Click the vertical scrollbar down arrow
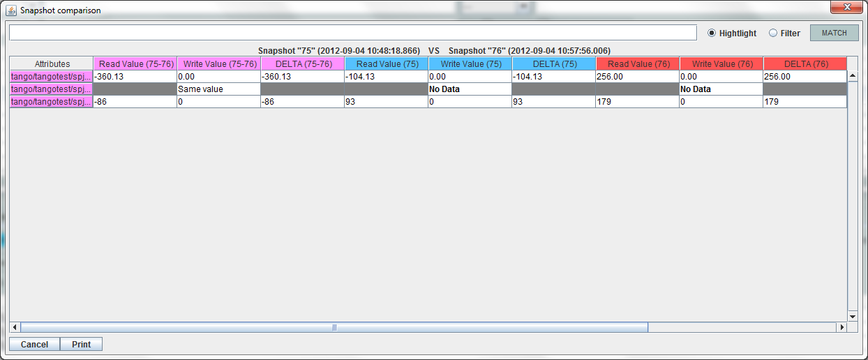The height and width of the screenshot is (360, 868). click(x=853, y=316)
